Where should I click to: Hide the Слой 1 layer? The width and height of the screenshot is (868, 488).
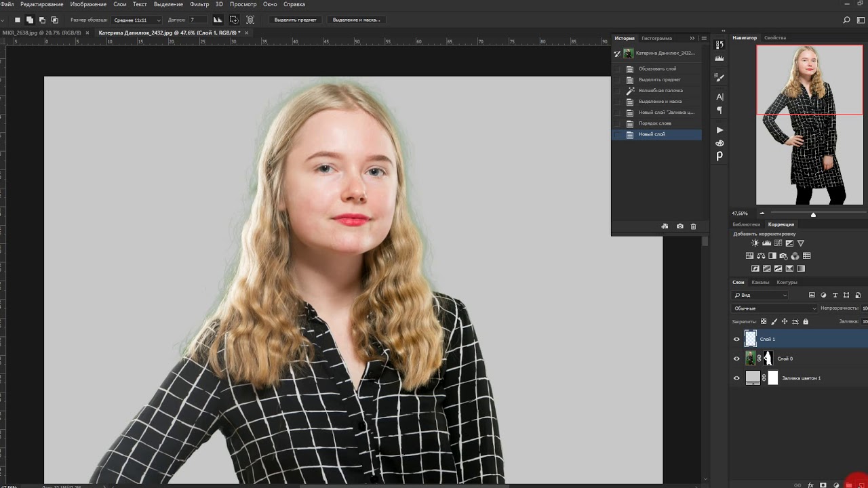coord(736,339)
